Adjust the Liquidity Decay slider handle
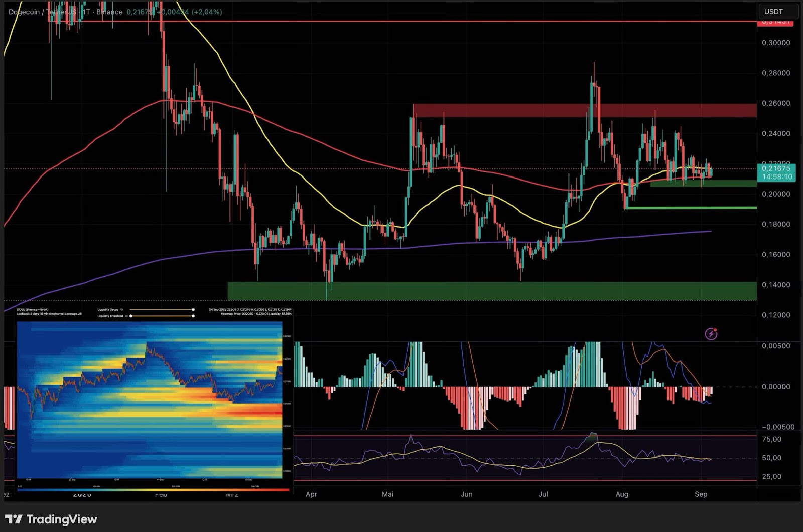The width and height of the screenshot is (803, 532). pyautogui.click(x=193, y=310)
